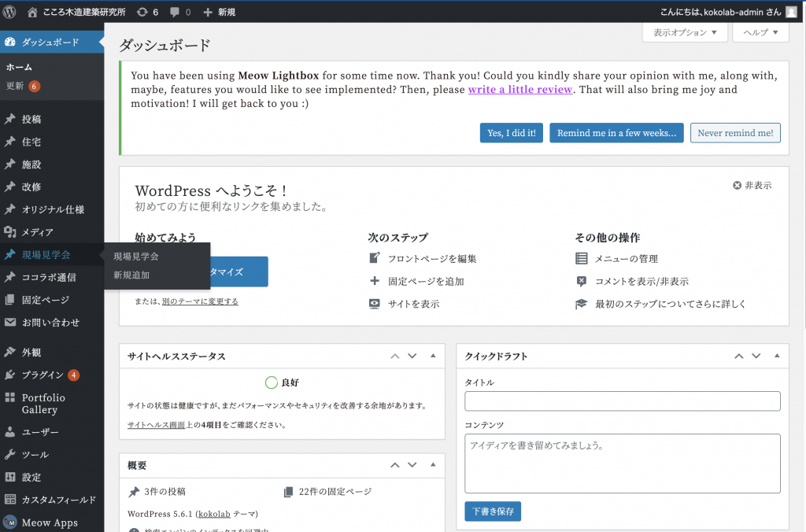
Task: Open the 新規 menu in the admin bar
Action: (x=219, y=12)
